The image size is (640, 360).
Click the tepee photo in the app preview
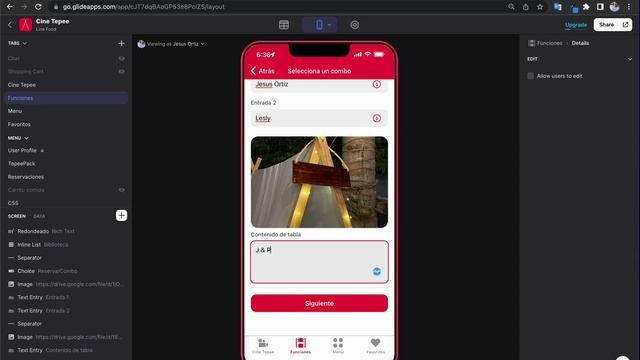pyautogui.click(x=319, y=182)
